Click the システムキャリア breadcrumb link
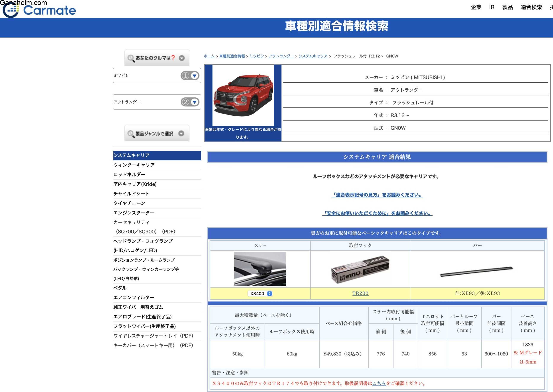 [313, 56]
